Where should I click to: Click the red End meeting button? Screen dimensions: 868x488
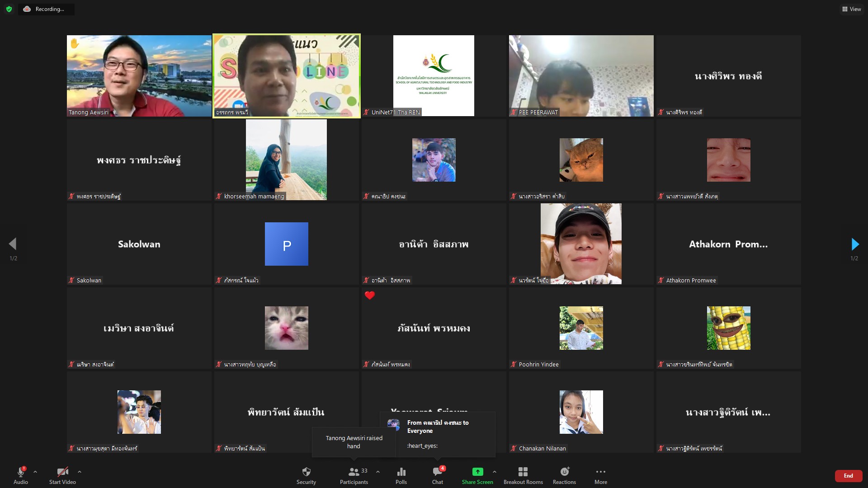click(848, 476)
